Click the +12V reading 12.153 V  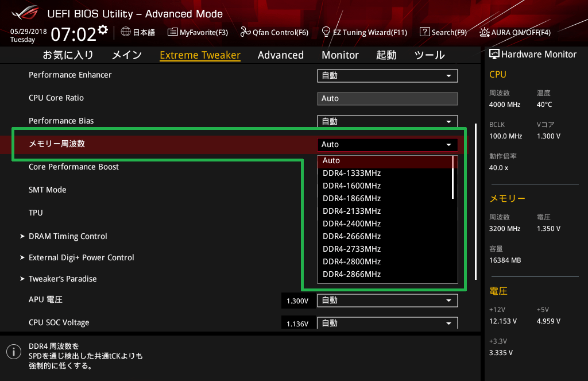503,321
